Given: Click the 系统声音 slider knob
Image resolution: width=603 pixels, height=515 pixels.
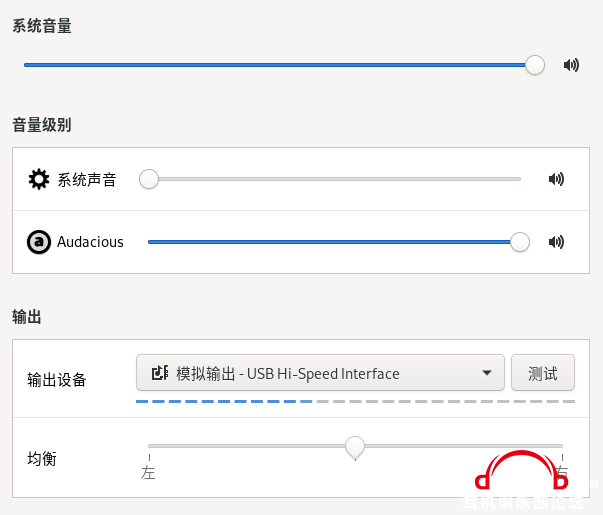Looking at the screenshot, I should 149,179.
